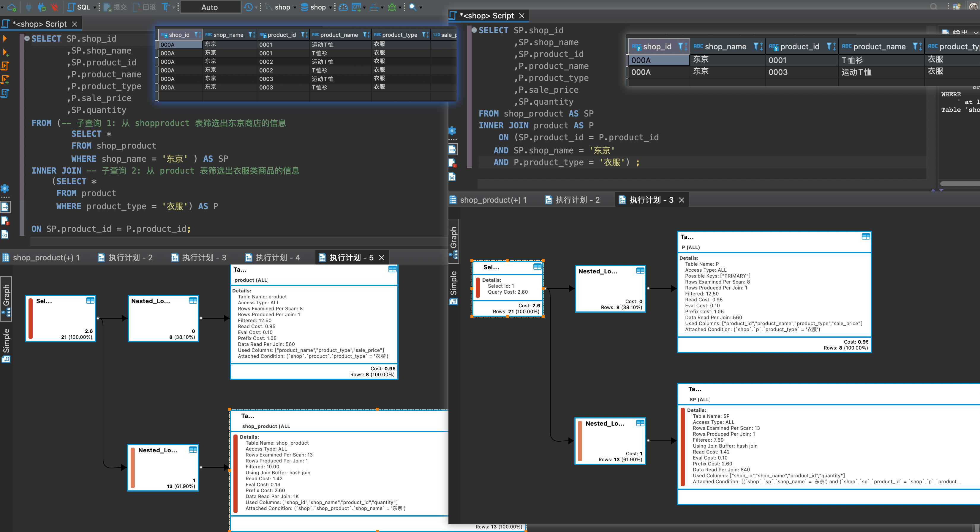
Task: Click the green bug debug icon
Action: (x=392, y=7)
